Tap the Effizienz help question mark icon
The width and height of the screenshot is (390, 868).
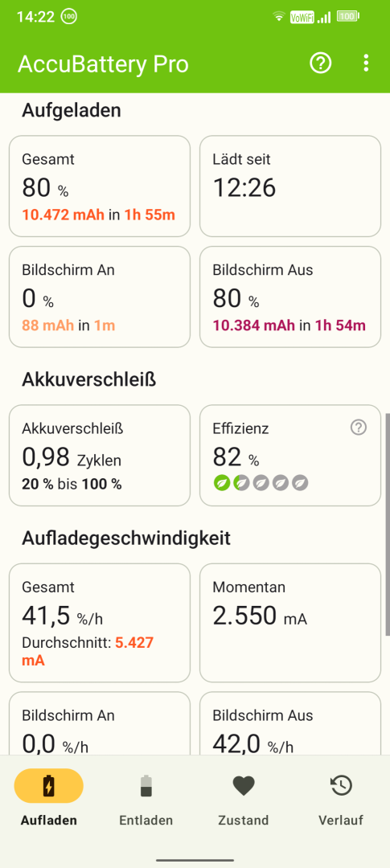(x=359, y=428)
